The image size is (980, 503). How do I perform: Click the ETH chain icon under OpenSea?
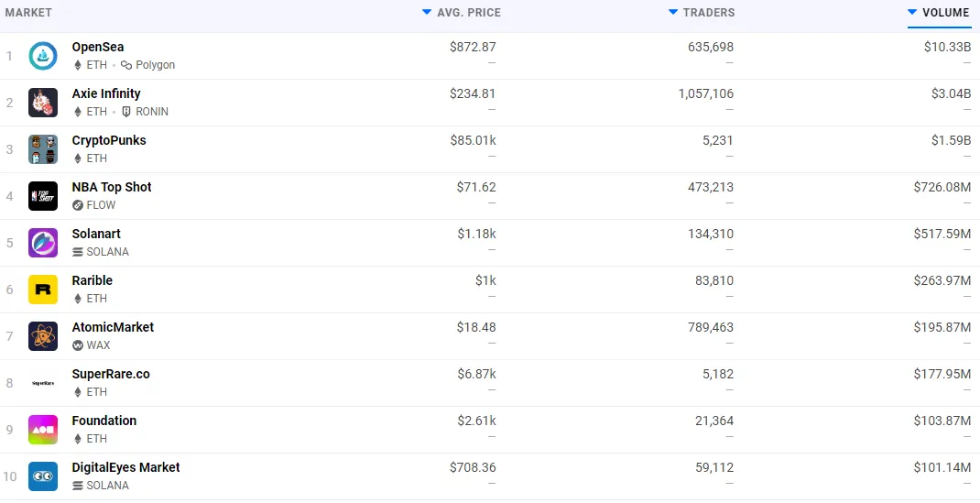click(78, 65)
